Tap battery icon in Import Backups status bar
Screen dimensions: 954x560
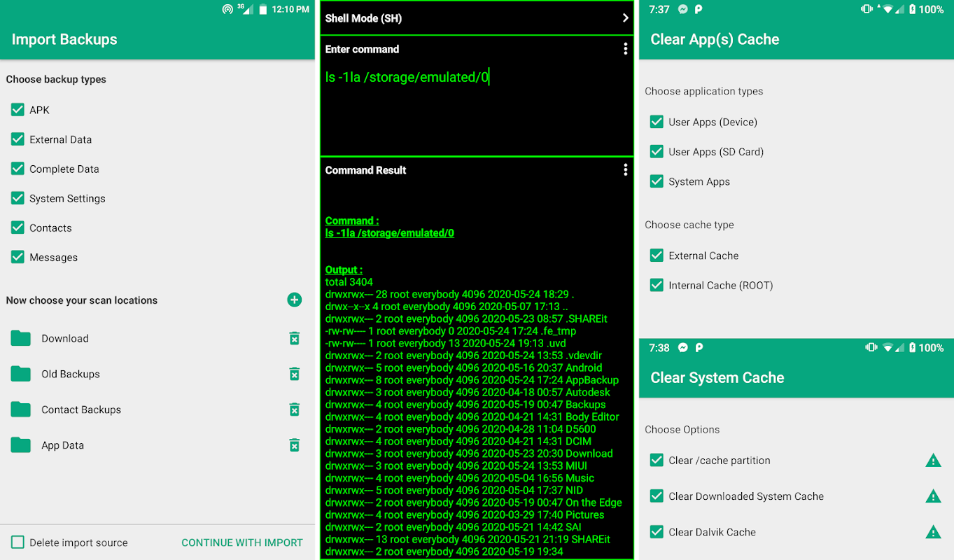point(263,10)
